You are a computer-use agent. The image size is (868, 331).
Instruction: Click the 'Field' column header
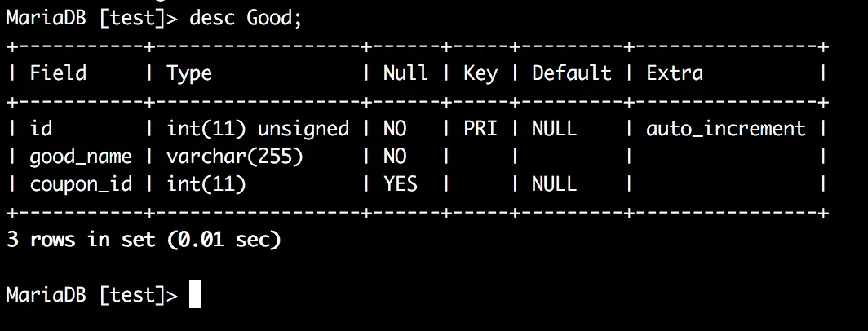(58, 73)
